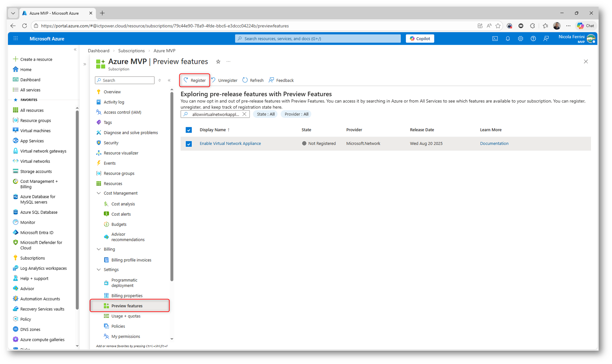Uncheck Enable Virtual Network Appliance row checkbox
The height and width of the screenshot is (364, 612).
click(x=189, y=144)
